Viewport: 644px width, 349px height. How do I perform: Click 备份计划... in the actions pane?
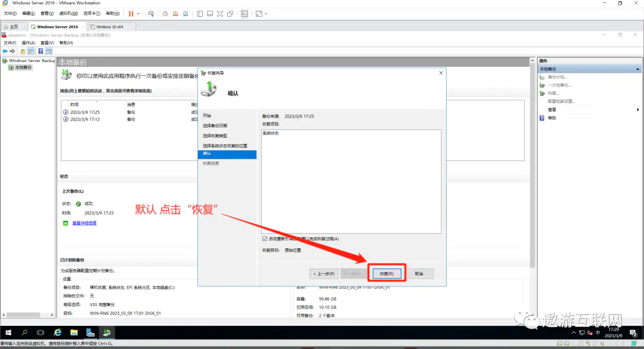pos(558,77)
